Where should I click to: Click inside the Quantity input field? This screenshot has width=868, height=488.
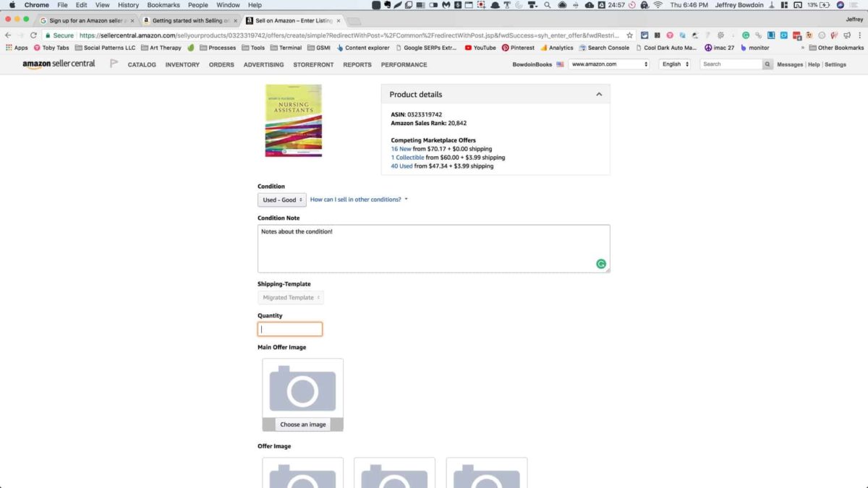pos(289,329)
